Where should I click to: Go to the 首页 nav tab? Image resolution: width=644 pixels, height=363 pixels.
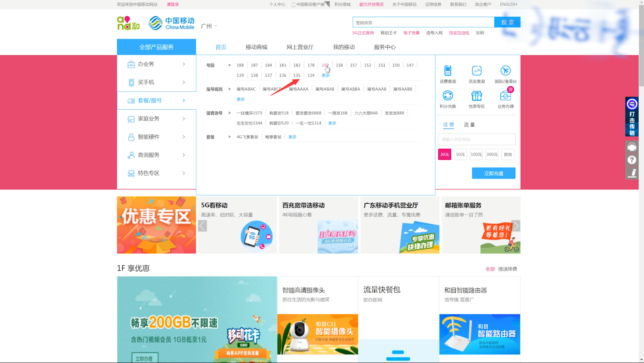tap(221, 47)
